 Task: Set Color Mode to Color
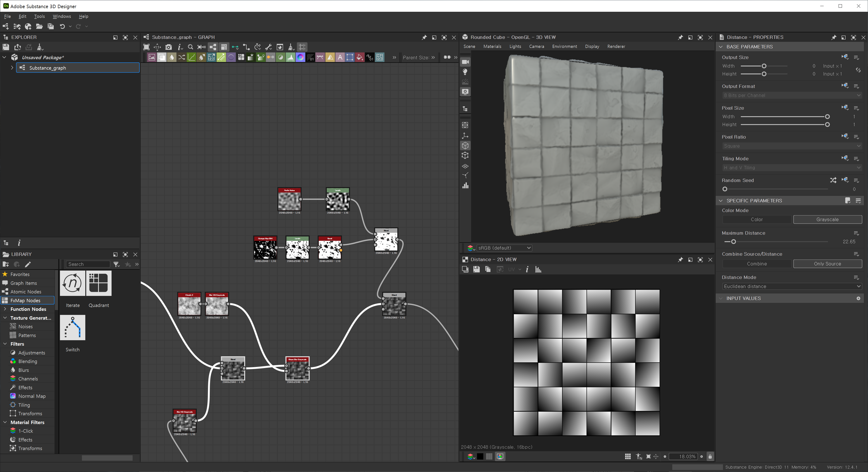click(756, 219)
